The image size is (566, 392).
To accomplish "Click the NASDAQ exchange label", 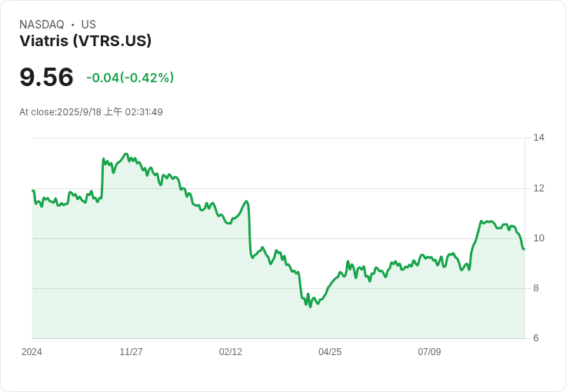I will coord(42,25).
